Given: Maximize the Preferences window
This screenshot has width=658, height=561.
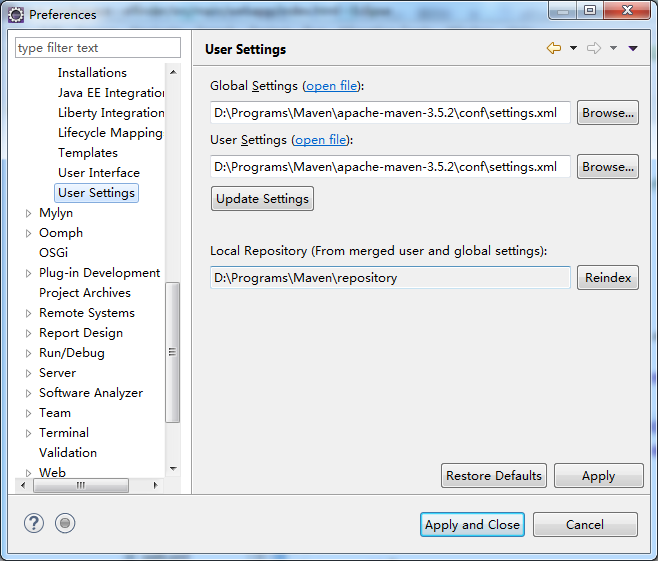Looking at the screenshot, I should tap(590, 10).
